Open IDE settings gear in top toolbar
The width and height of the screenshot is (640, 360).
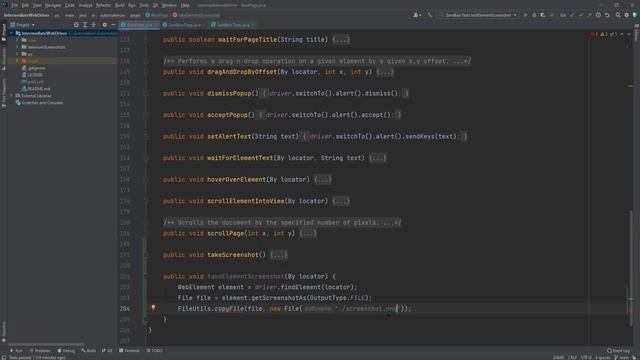click(627, 15)
